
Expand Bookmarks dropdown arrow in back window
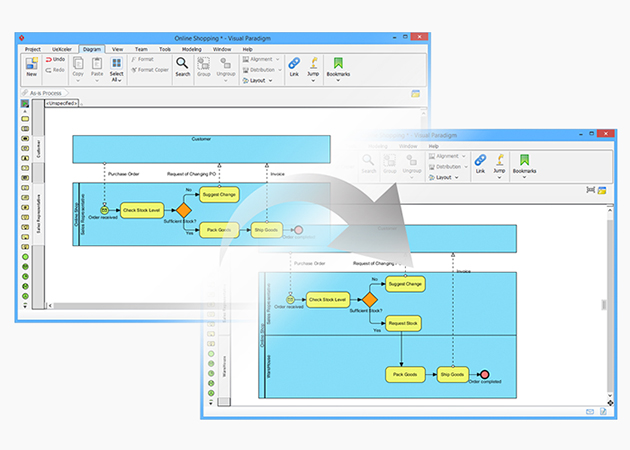[338, 80]
